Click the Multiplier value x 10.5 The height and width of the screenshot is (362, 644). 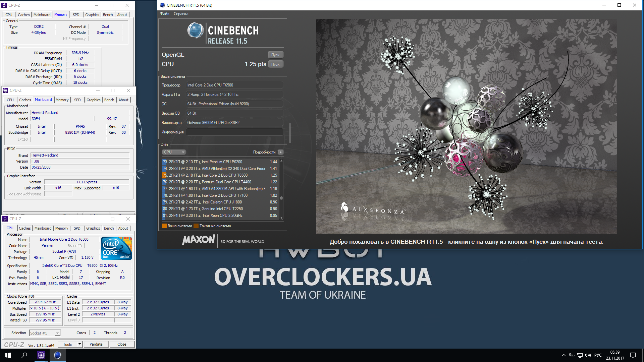point(45,308)
